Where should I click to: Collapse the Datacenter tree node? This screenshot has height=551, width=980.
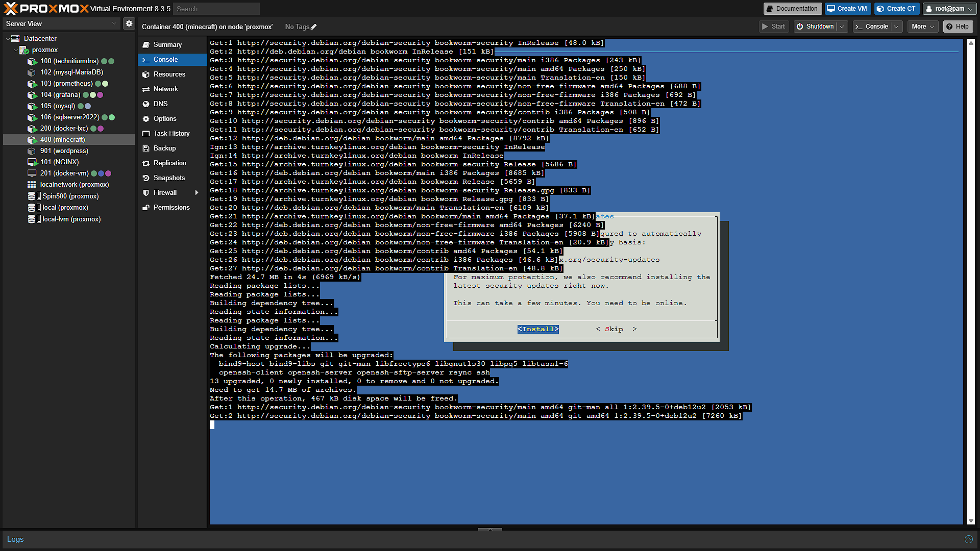click(8, 39)
